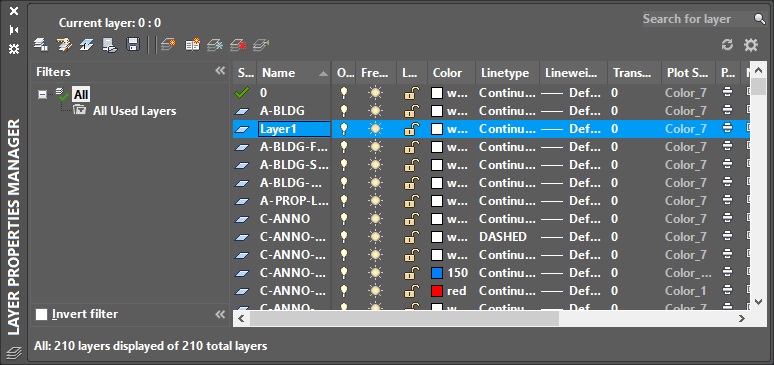The width and height of the screenshot is (774, 365).
Task: Freeze layer 0 using its sun icon
Action: pos(376,92)
